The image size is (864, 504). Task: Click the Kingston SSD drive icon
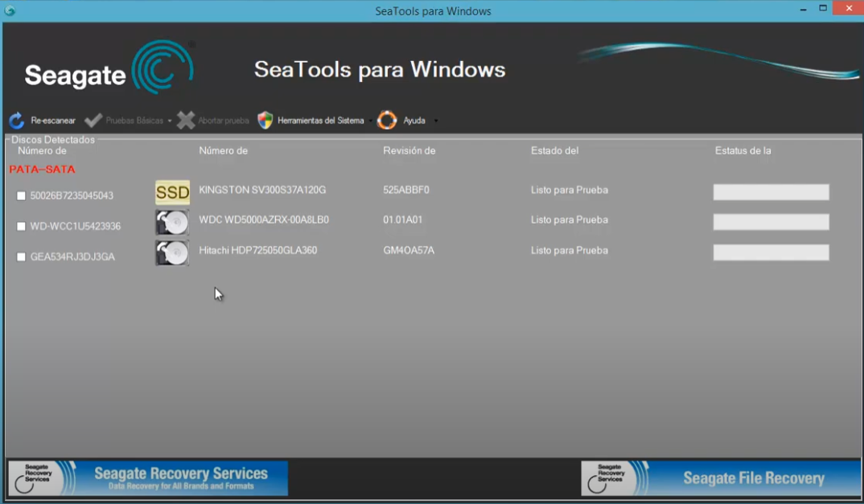(172, 192)
